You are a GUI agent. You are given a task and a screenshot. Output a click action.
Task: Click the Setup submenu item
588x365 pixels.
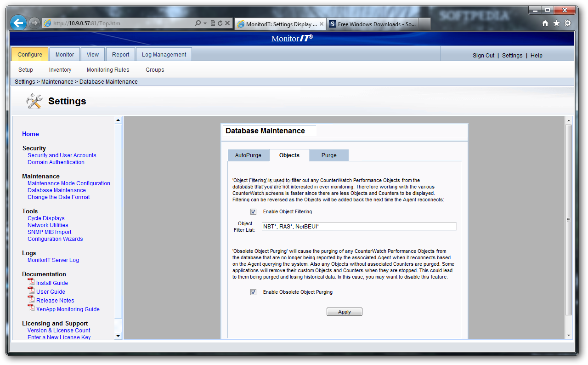pos(26,70)
